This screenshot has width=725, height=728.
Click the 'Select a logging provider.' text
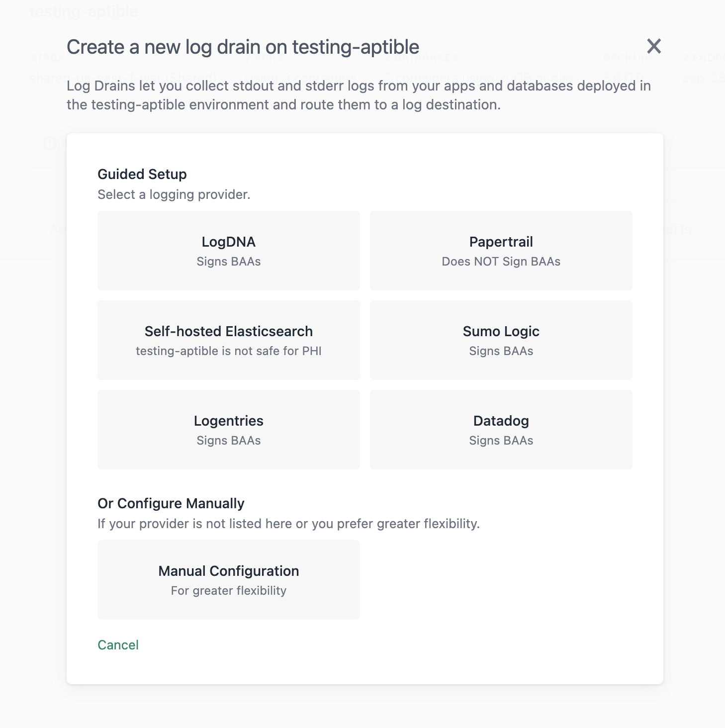[x=174, y=194]
